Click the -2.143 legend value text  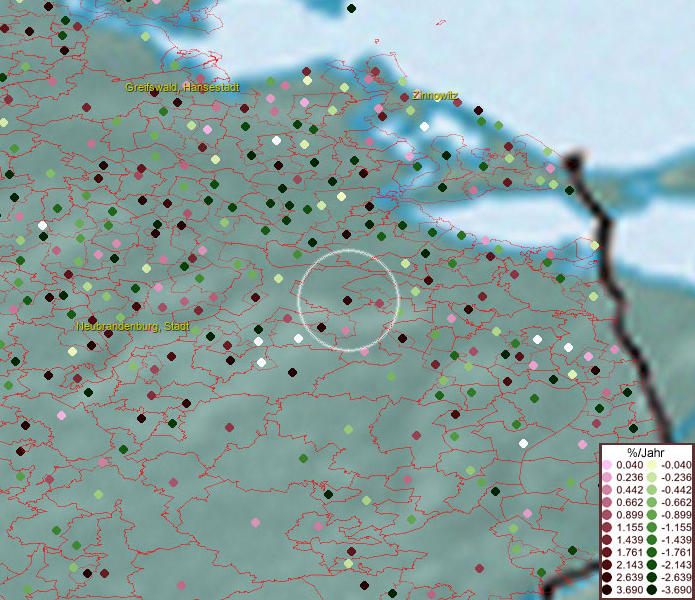tap(676, 565)
